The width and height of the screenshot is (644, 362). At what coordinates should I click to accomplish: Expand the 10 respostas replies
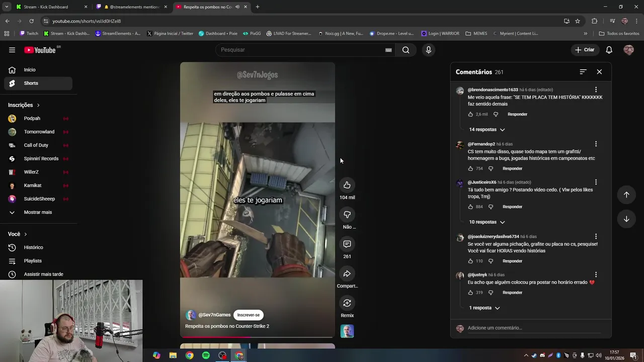[x=487, y=222]
